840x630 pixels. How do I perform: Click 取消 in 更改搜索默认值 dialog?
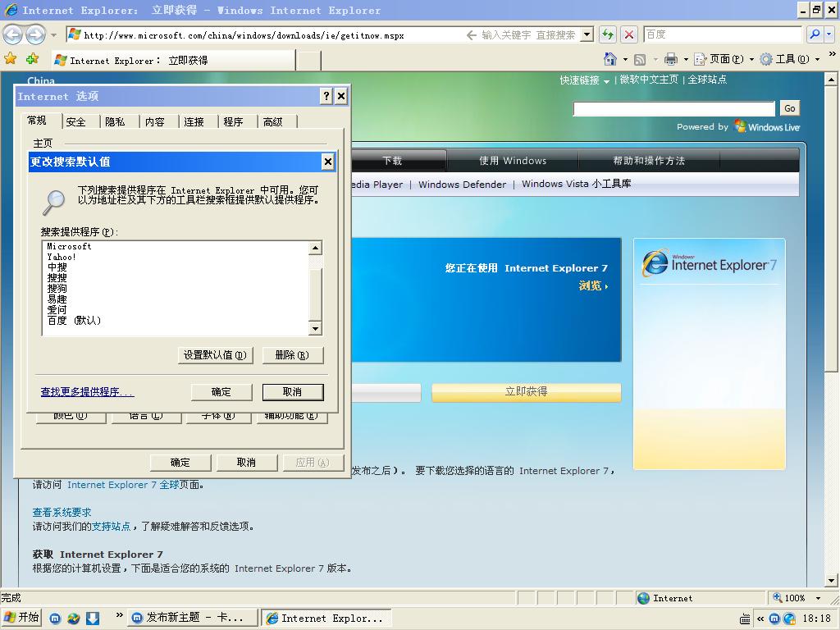pyautogui.click(x=293, y=392)
